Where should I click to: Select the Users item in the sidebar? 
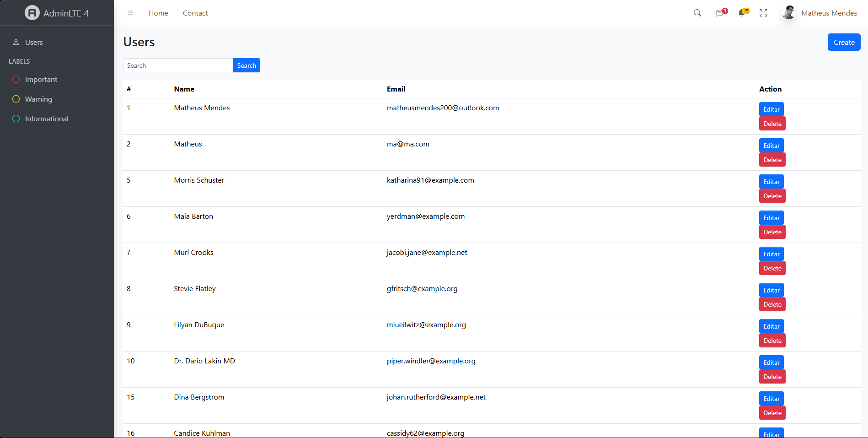point(34,42)
